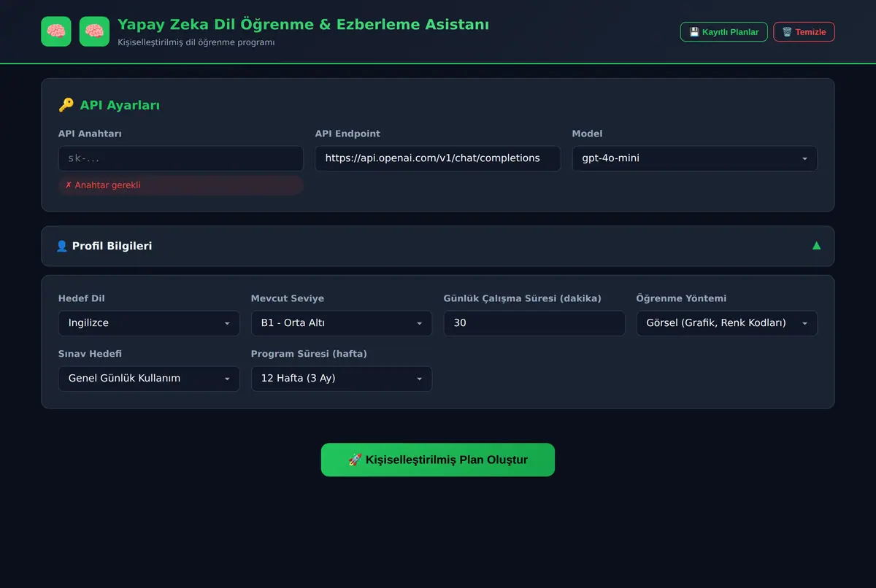This screenshot has width=876, height=588.
Task: Click the leftmost brain logo icon
Action: 56,31
